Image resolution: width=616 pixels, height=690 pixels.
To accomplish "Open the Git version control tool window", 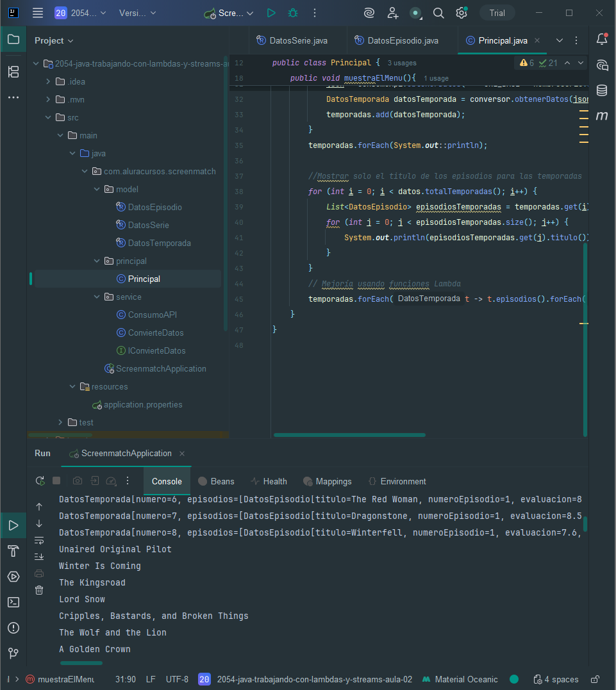I will tap(13, 653).
